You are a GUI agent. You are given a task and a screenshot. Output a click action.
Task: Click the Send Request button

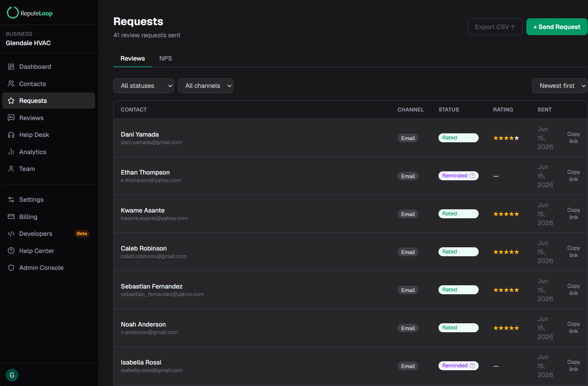[x=557, y=27]
